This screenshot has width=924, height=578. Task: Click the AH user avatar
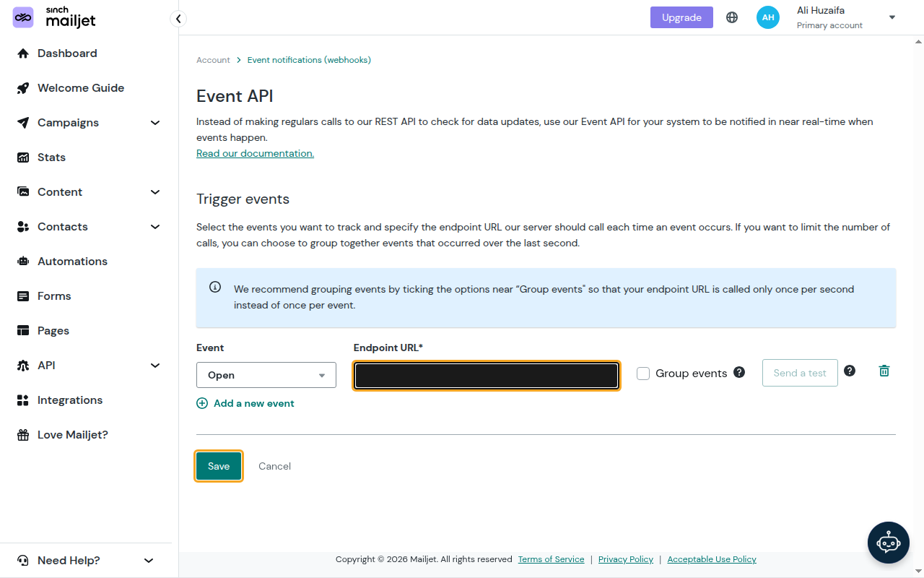768,17
